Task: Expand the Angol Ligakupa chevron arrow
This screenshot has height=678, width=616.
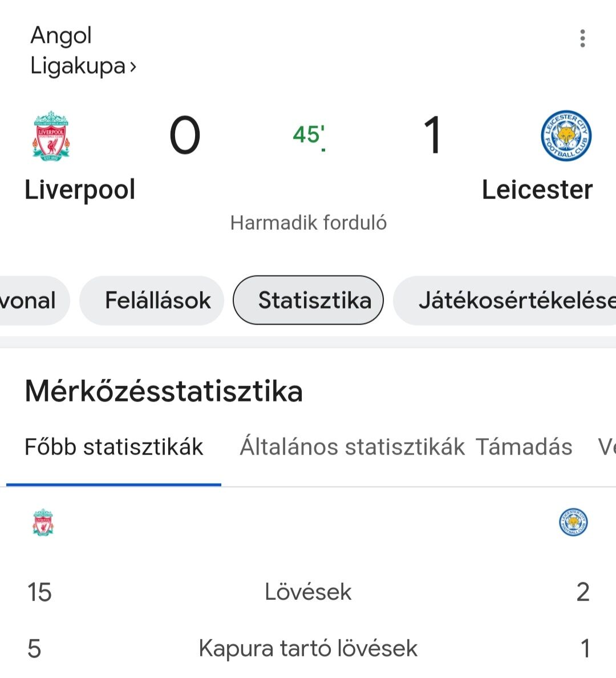Action: [x=133, y=67]
